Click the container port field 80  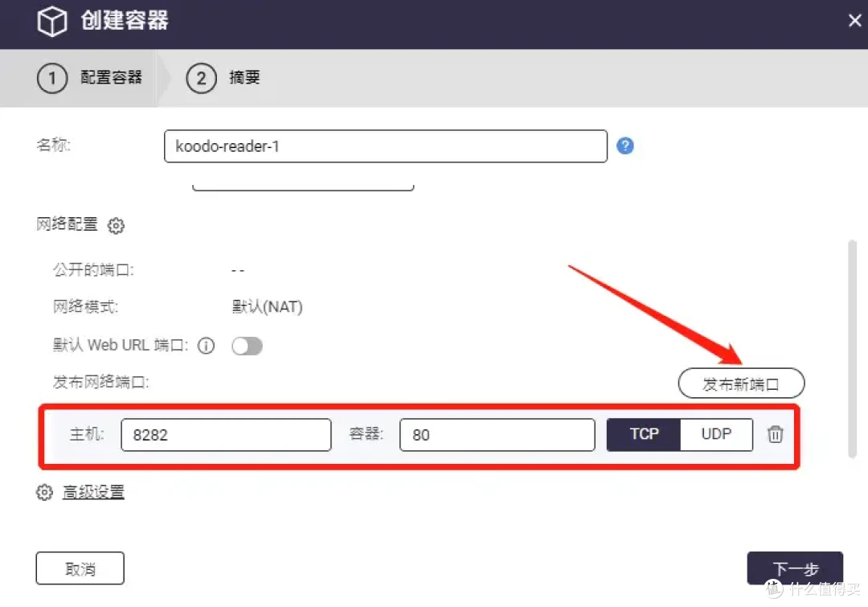(x=497, y=435)
